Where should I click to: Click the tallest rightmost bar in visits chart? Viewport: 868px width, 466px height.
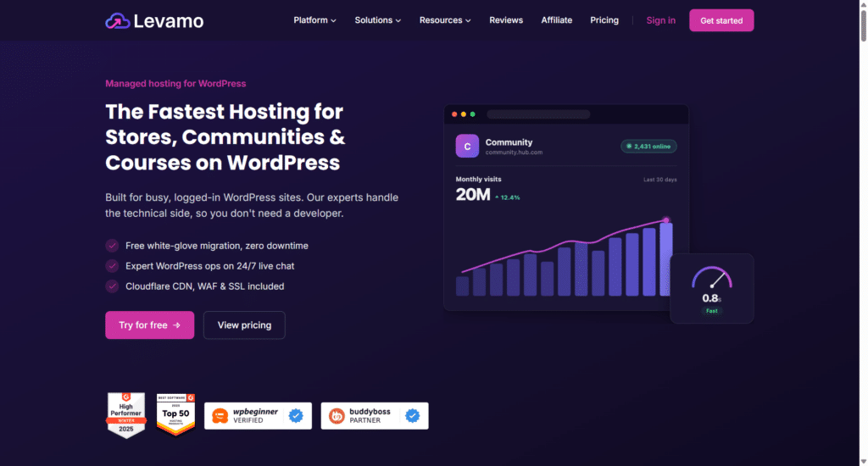(x=666, y=258)
